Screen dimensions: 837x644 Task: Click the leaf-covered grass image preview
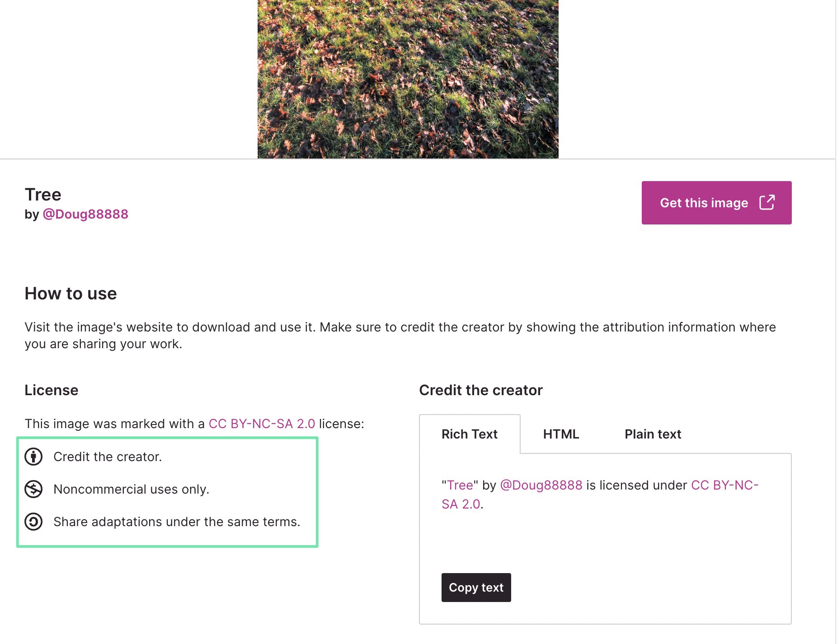click(x=408, y=79)
